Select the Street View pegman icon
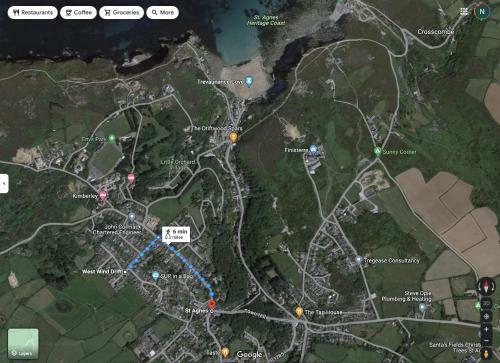 [486, 354]
